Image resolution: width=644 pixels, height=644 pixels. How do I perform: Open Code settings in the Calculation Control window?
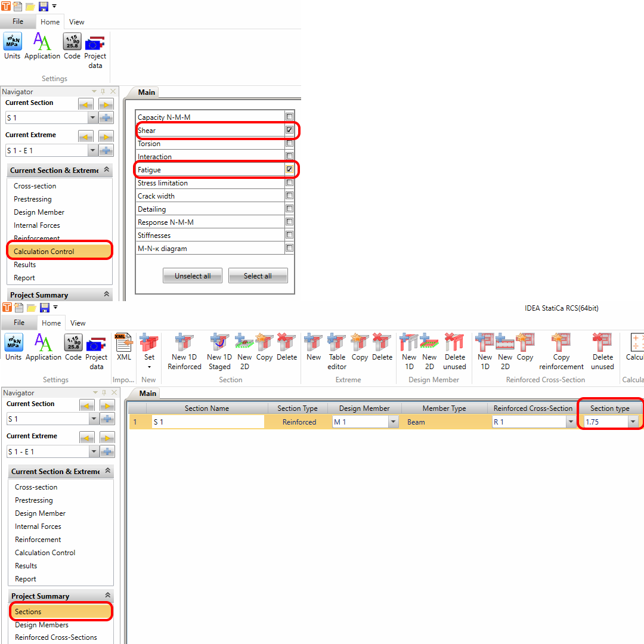(72, 46)
